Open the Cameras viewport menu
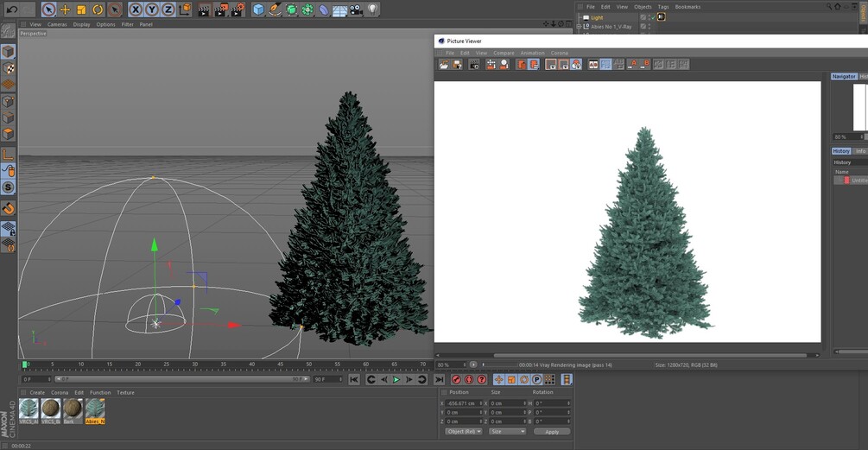The width and height of the screenshot is (868, 450). tap(57, 24)
